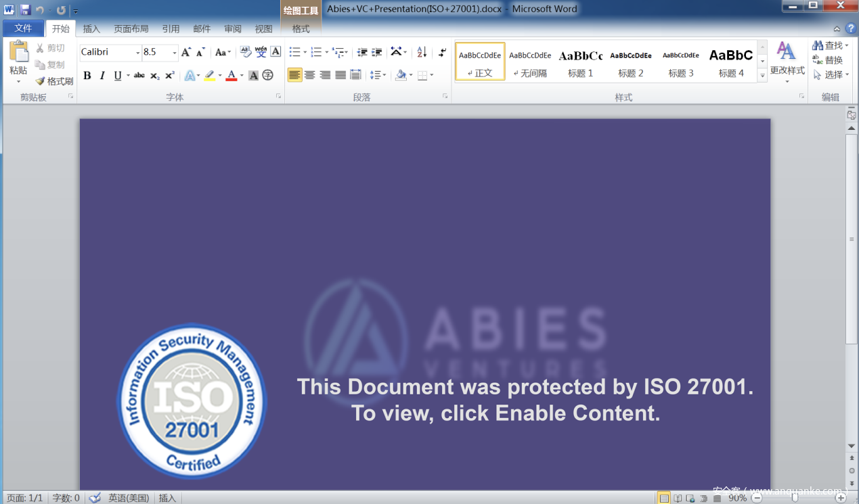Click the Enclose Characters circled icon

tap(268, 75)
